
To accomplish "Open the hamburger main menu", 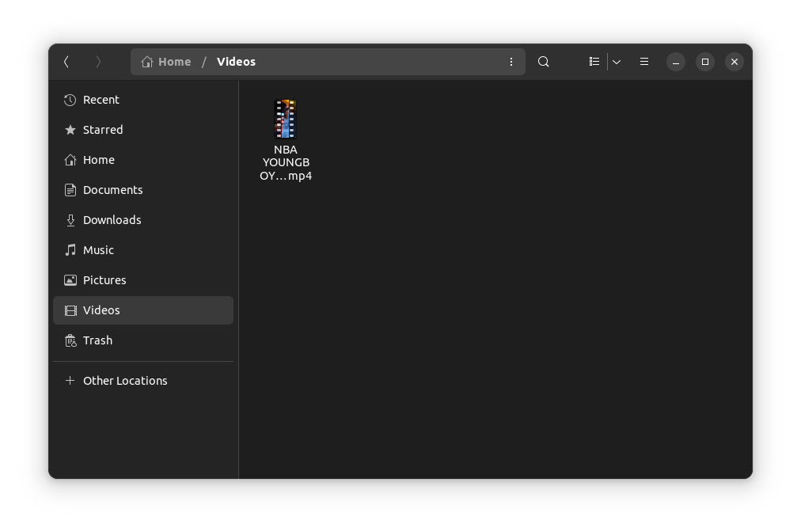I will pyautogui.click(x=643, y=61).
